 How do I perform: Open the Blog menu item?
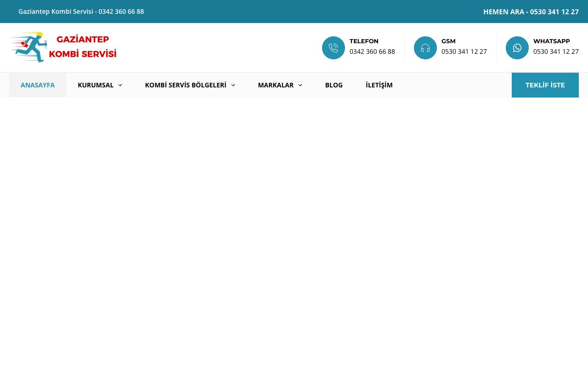pos(334,85)
